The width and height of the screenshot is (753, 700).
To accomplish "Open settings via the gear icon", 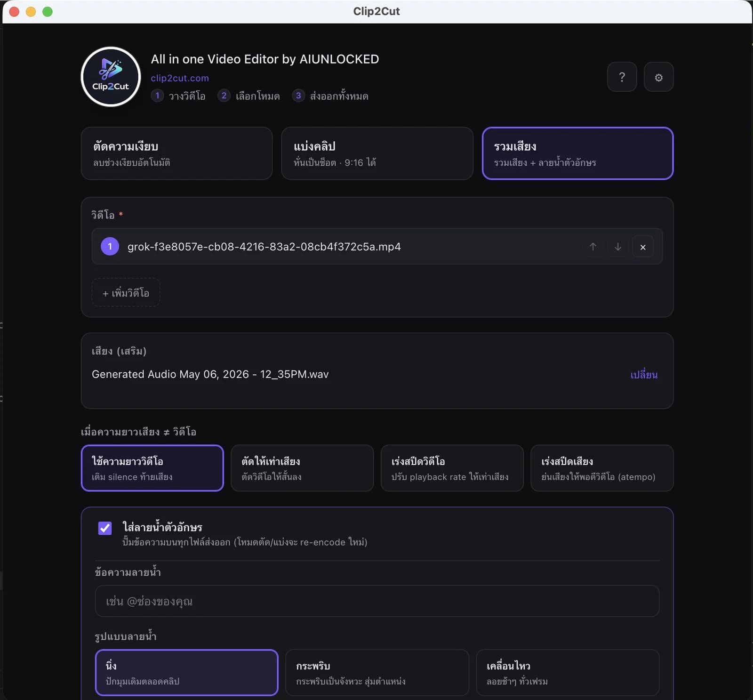I will point(658,77).
